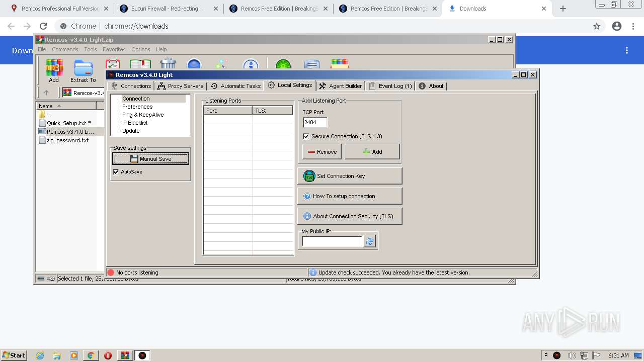Open the Automatic Tasks tab
Screen dimensions: 644x362
click(235, 86)
